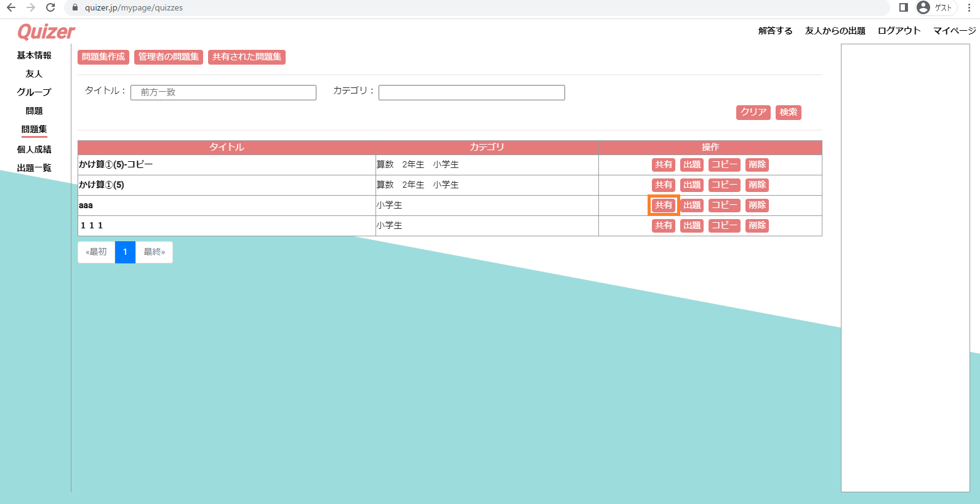Screen dimensions: 980x504
Task: Click the 検索 button
Action: 789,113
